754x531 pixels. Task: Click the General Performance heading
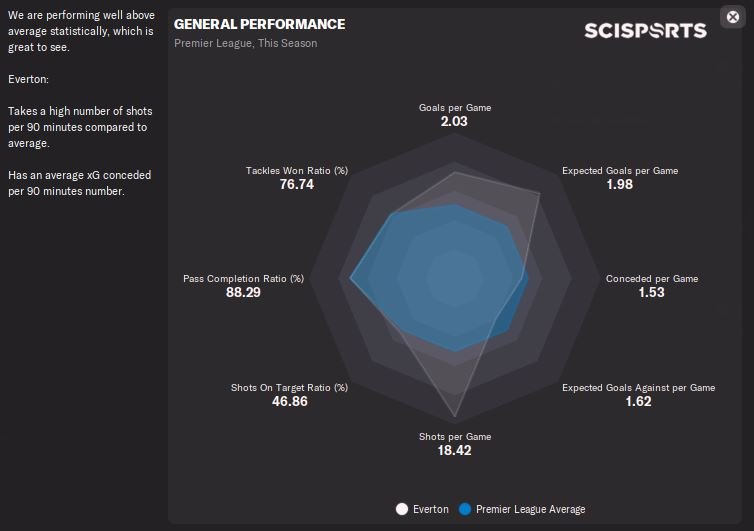point(259,24)
